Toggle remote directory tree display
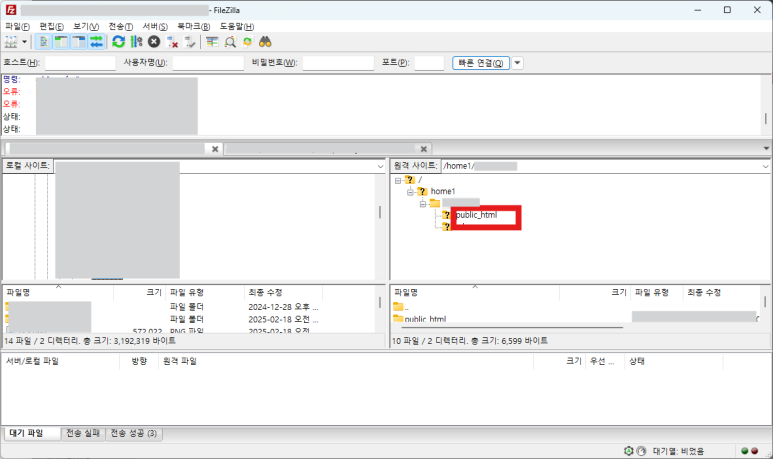 click(79, 42)
